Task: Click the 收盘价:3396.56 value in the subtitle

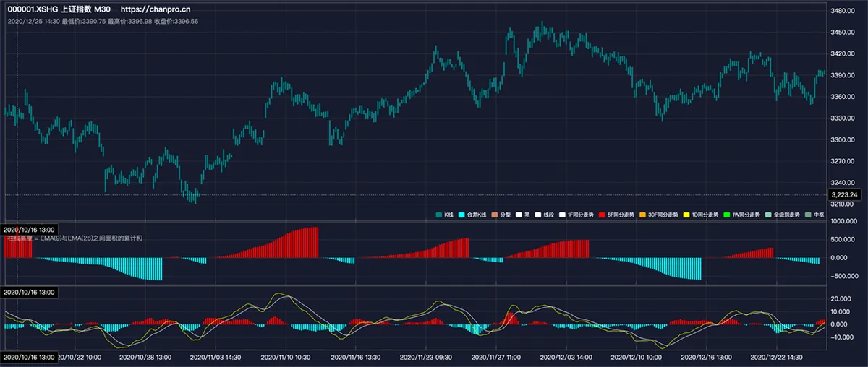Action: tap(176, 22)
